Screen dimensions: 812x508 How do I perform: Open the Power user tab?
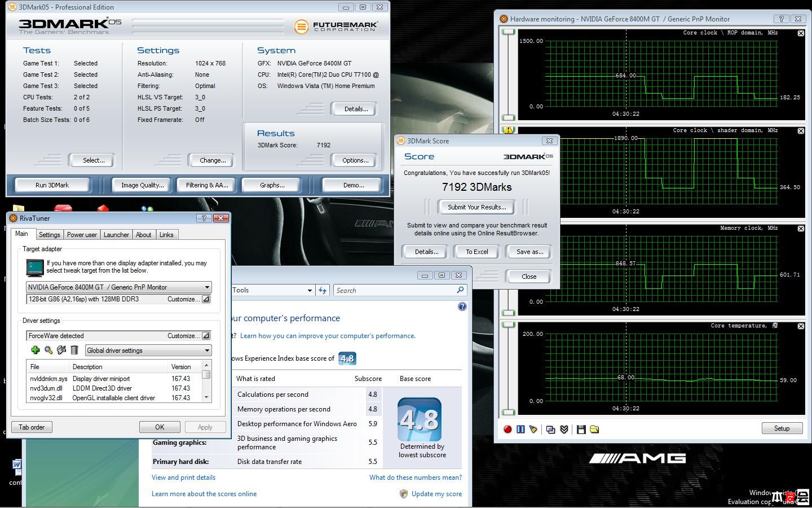(x=82, y=235)
